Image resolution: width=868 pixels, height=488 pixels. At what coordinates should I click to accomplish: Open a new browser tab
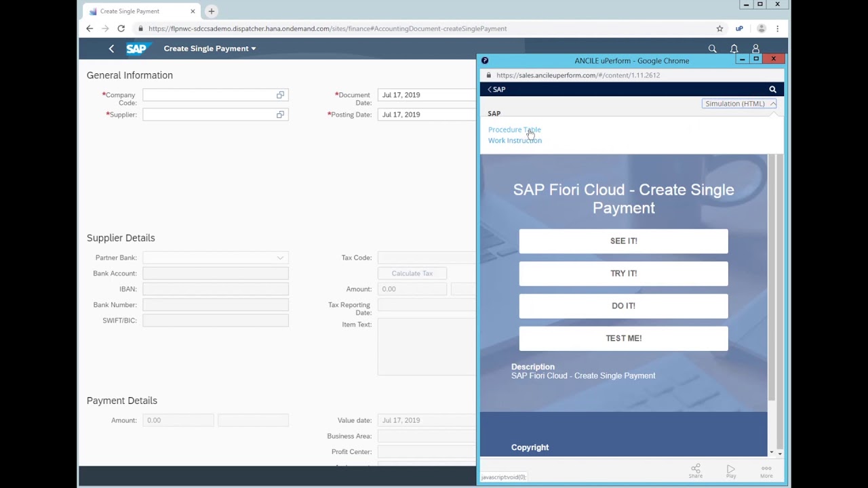coord(212,11)
